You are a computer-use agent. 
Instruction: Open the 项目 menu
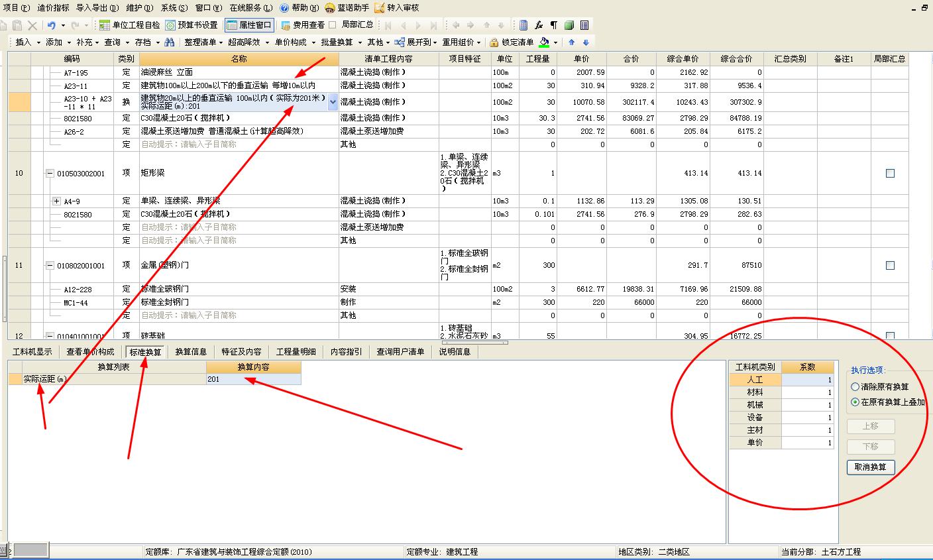16,8
